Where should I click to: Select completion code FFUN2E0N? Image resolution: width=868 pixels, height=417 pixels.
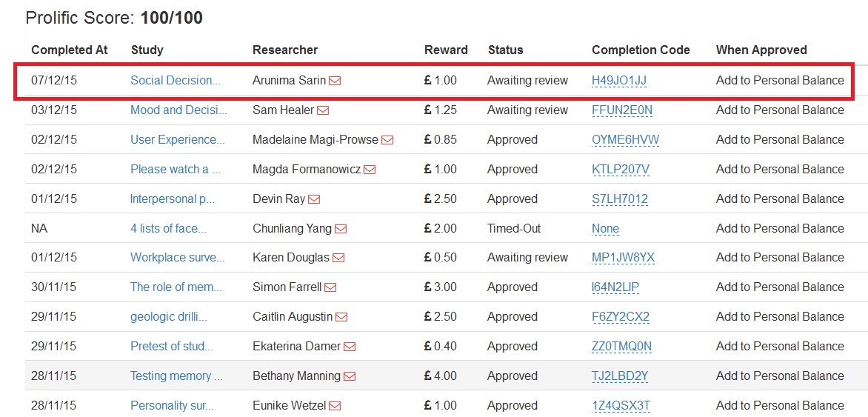click(622, 110)
